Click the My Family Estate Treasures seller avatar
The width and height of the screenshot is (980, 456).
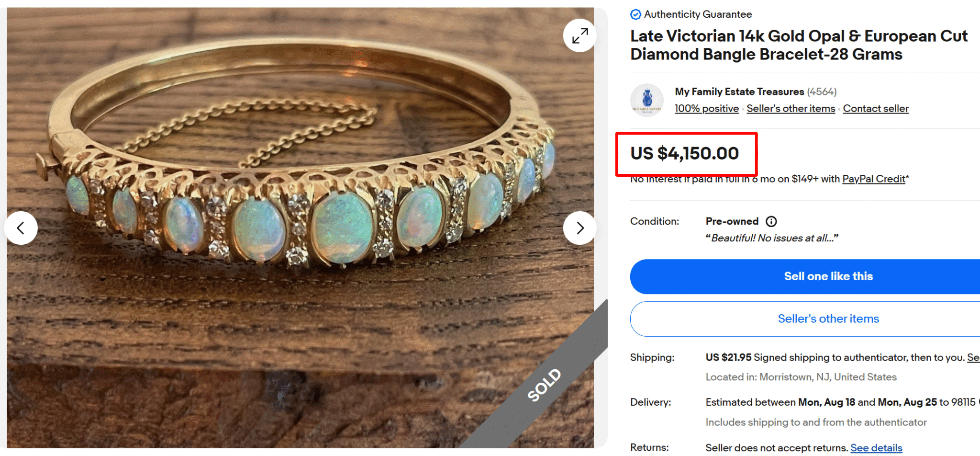[x=647, y=99]
